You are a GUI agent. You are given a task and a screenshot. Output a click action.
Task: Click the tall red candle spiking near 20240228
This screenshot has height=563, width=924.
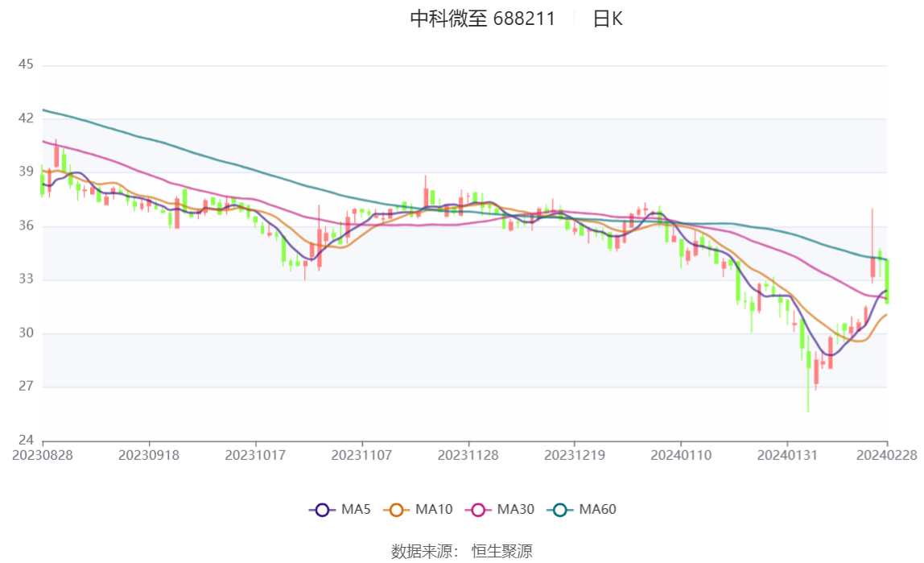coord(872,247)
